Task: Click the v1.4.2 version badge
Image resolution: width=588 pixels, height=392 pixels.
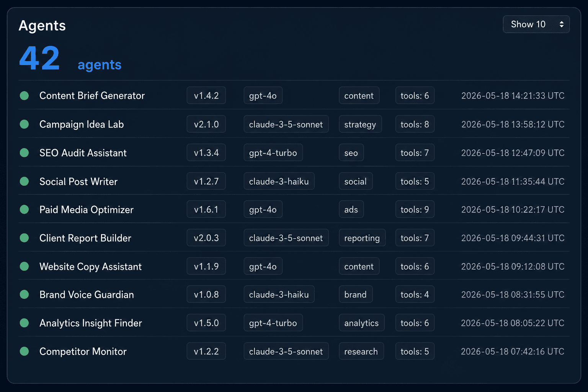Action: 206,95
